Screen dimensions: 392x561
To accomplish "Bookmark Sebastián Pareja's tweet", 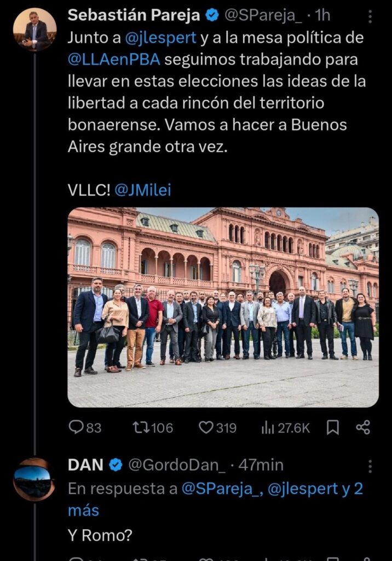I will pos(333,427).
